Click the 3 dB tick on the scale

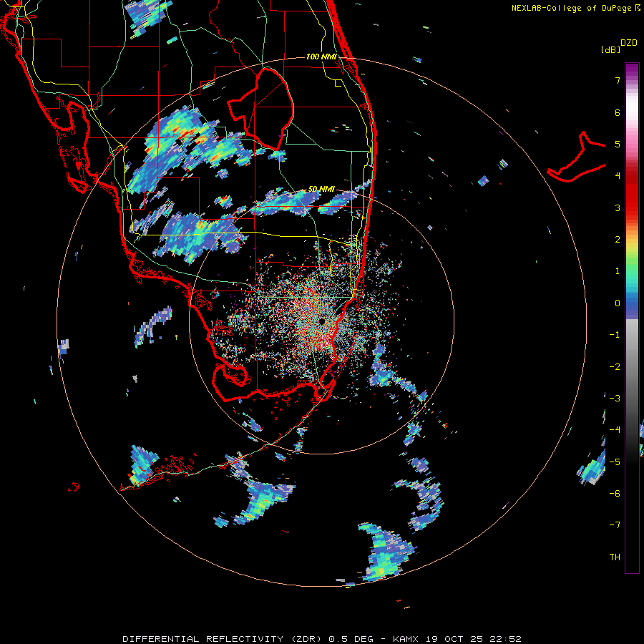[x=618, y=208]
